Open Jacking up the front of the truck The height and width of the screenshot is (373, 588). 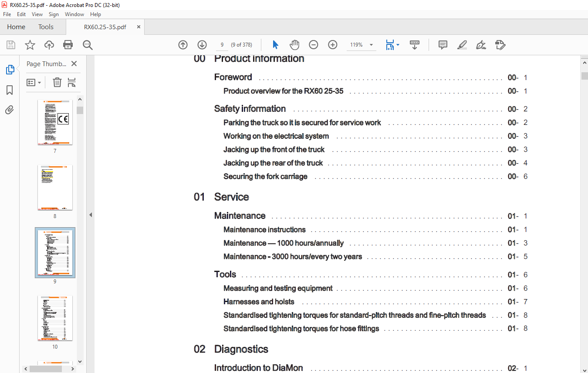pos(274,149)
